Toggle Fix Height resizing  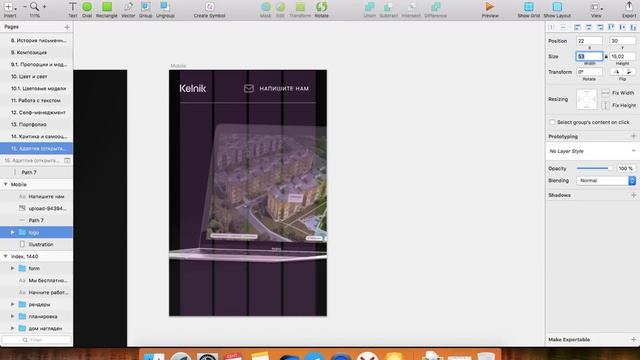coord(606,105)
